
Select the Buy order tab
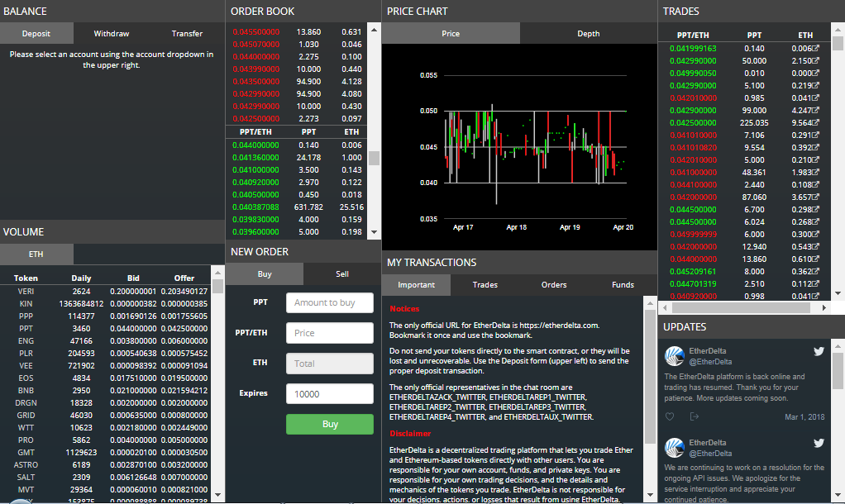[265, 274]
